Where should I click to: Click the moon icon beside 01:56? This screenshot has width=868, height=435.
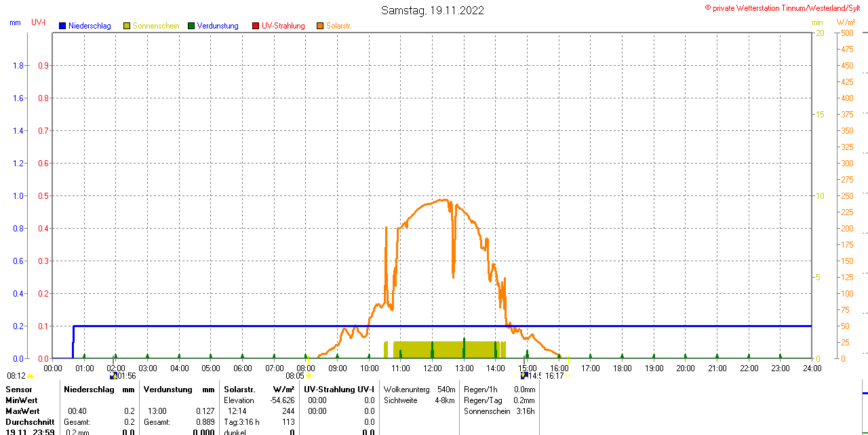point(113,375)
